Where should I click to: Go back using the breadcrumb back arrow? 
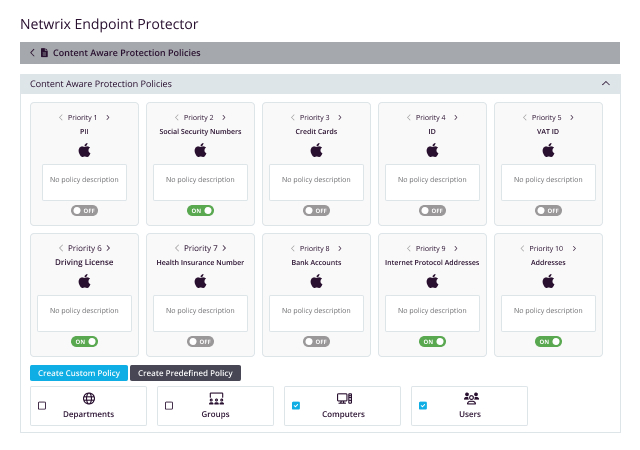point(32,53)
